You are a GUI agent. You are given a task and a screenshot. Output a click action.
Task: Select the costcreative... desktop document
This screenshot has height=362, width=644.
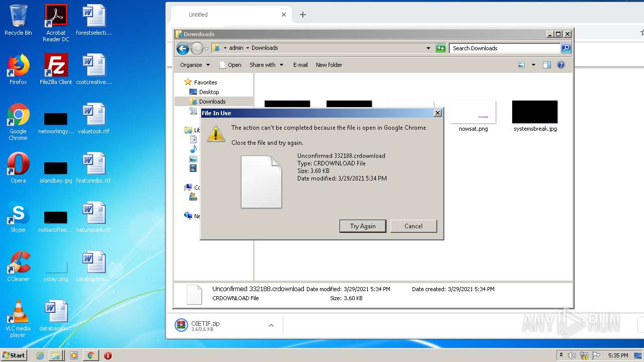click(94, 69)
